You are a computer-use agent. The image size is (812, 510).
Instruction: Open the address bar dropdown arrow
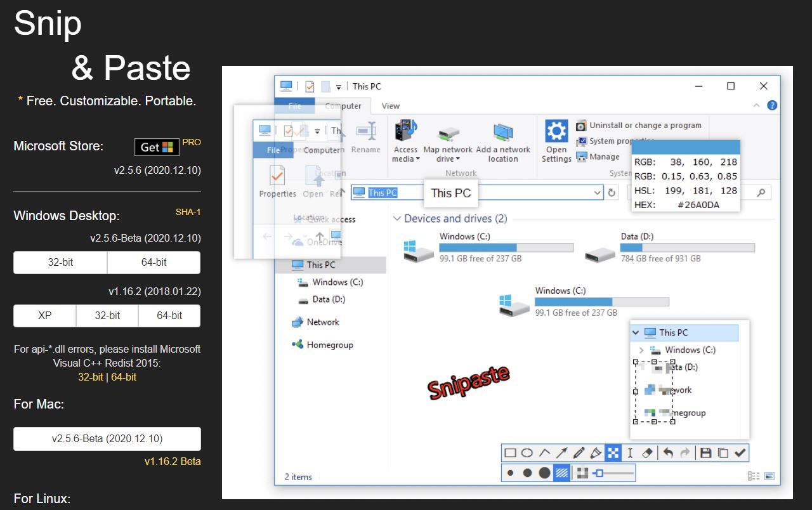[x=597, y=193]
